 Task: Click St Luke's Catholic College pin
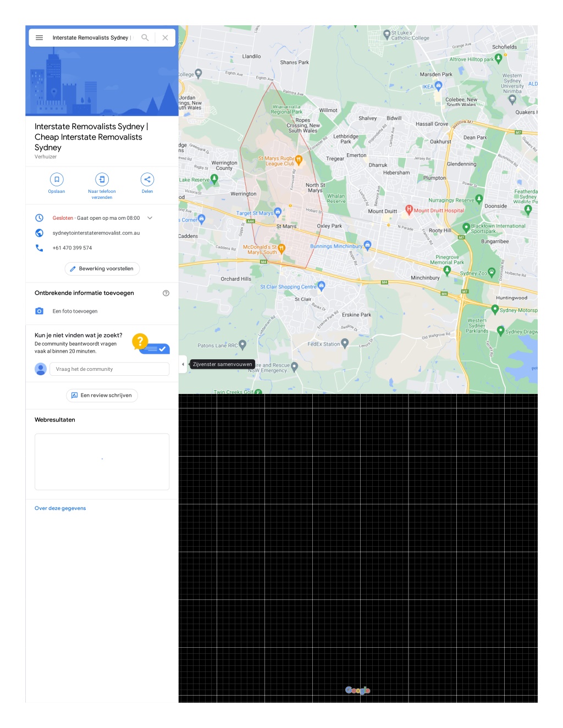click(387, 34)
